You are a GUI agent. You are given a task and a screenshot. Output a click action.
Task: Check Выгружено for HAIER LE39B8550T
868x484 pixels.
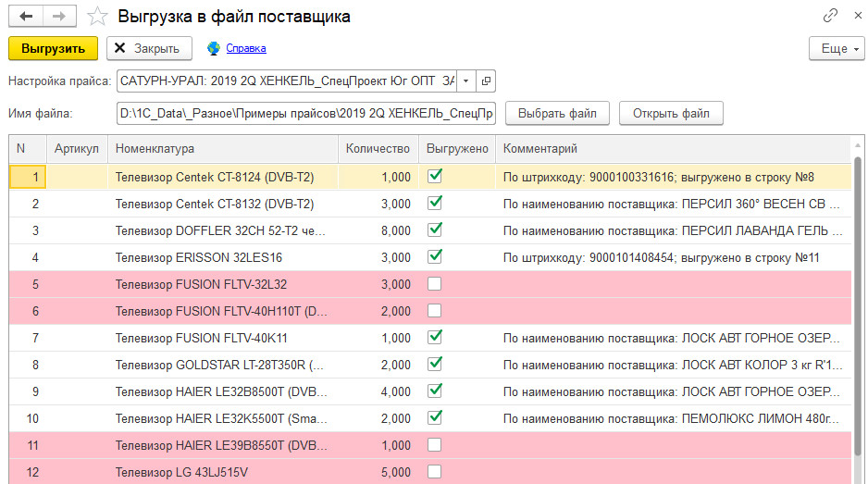435,445
